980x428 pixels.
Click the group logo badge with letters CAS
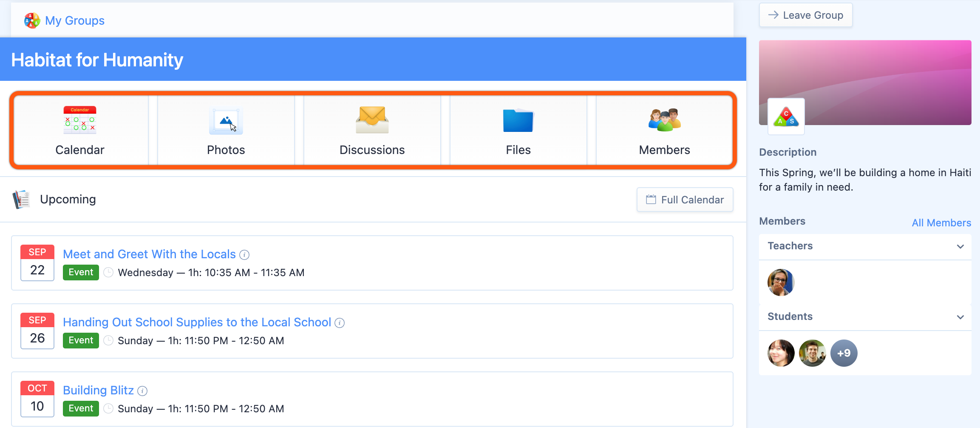pyautogui.click(x=786, y=117)
